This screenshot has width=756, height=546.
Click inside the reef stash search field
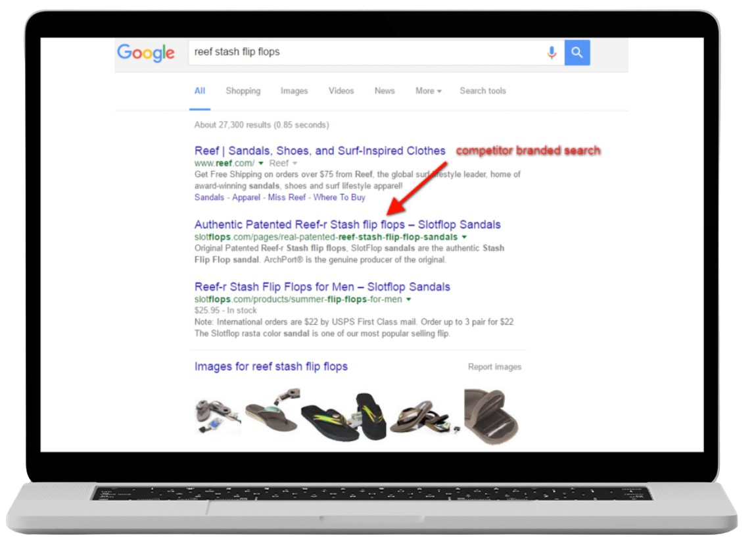coord(366,52)
